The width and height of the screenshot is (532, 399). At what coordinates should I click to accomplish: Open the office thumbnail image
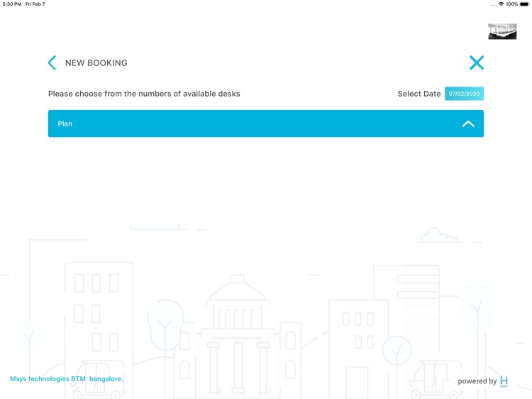(x=502, y=31)
